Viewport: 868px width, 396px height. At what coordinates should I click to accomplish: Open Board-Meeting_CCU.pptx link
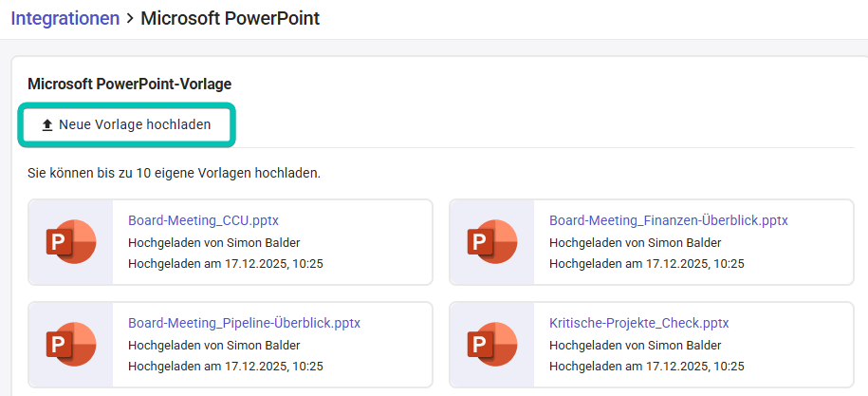tap(203, 220)
